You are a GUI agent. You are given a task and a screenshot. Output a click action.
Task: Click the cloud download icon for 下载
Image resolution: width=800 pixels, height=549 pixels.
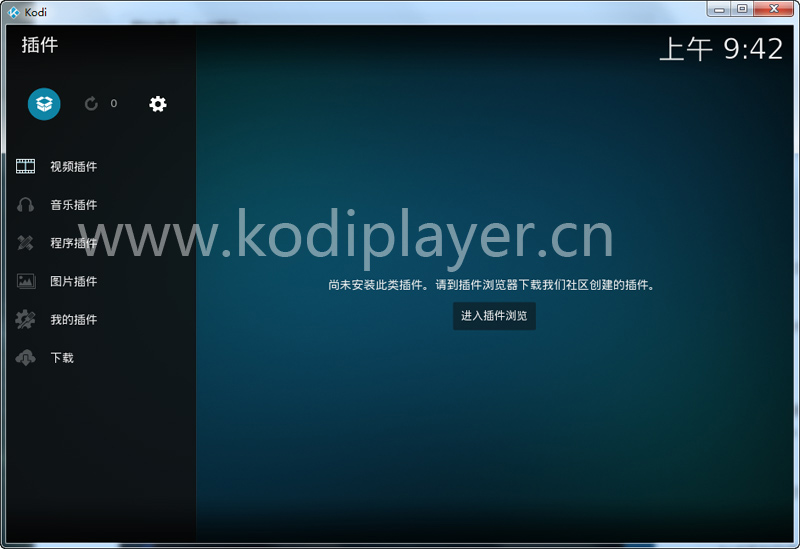pos(26,358)
